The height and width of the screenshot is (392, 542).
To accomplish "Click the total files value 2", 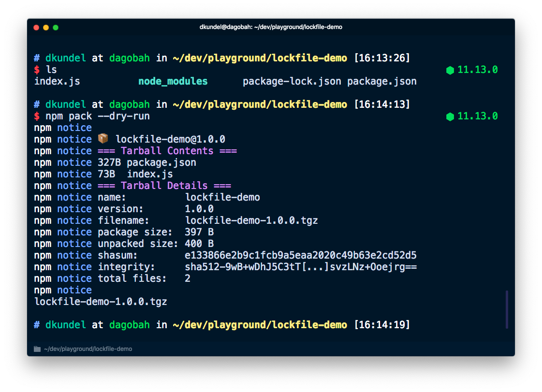I will pos(188,278).
